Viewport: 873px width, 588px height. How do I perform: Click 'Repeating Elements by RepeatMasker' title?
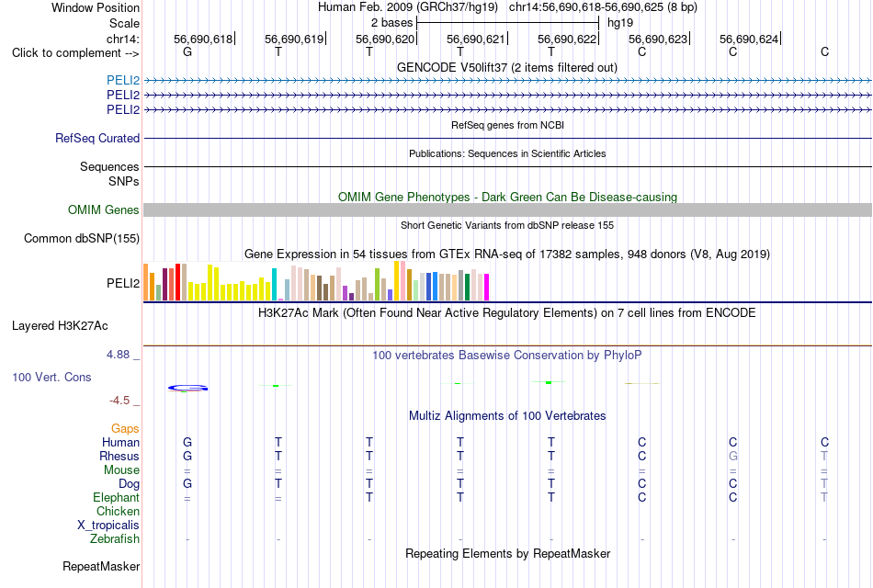tap(508, 553)
